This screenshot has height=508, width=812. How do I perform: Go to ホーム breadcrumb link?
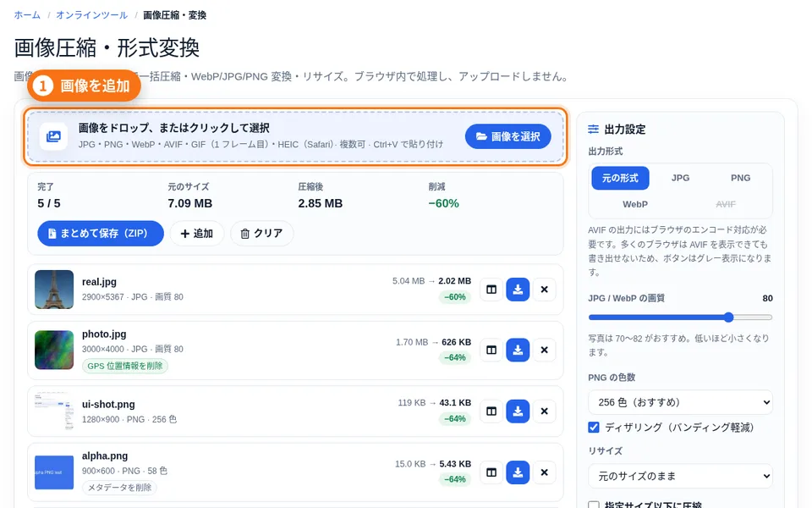click(x=27, y=15)
